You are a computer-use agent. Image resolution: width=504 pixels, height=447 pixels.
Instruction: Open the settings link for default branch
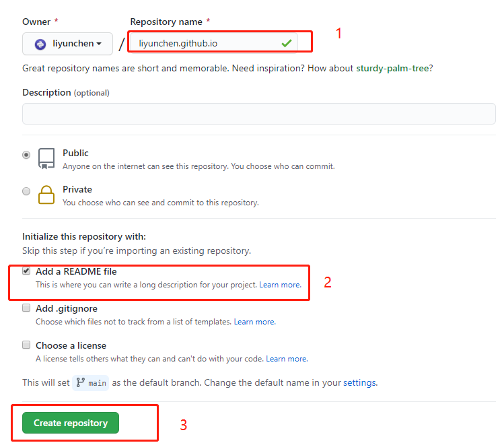pyautogui.click(x=360, y=382)
